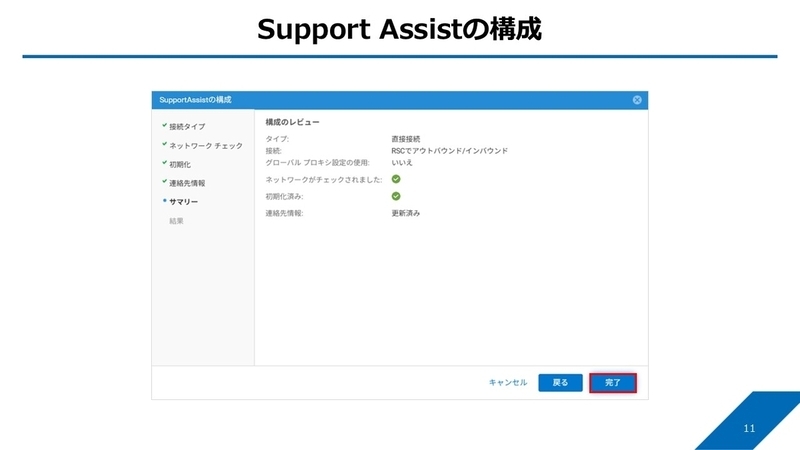Viewport: 800px width, 450px height.
Task: Click the キャンセル cancel link
Action: 508,382
